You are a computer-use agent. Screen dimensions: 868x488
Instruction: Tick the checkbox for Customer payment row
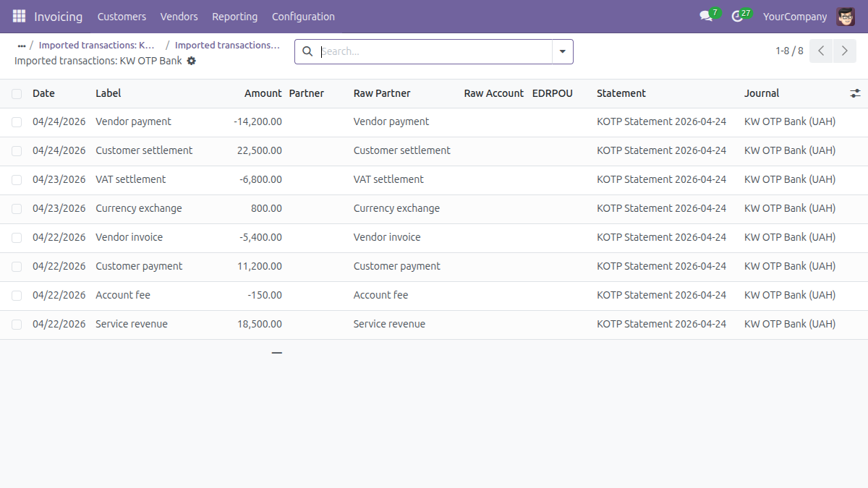point(17,267)
